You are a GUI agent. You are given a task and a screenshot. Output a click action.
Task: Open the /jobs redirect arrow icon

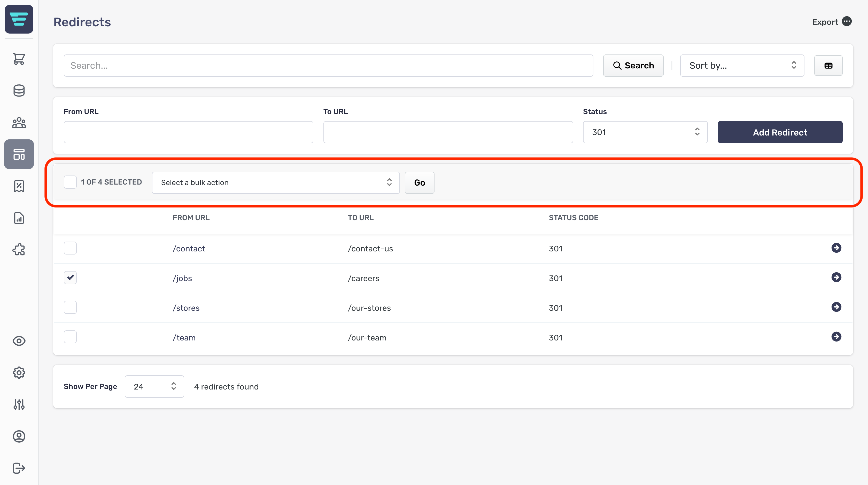tap(836, 277)
